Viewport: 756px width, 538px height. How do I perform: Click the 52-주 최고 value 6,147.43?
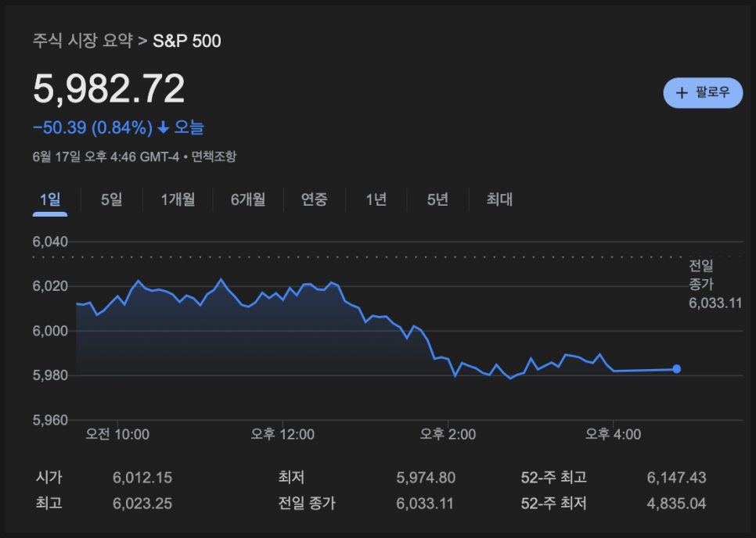pyautogui.click(x=676, y=478)
